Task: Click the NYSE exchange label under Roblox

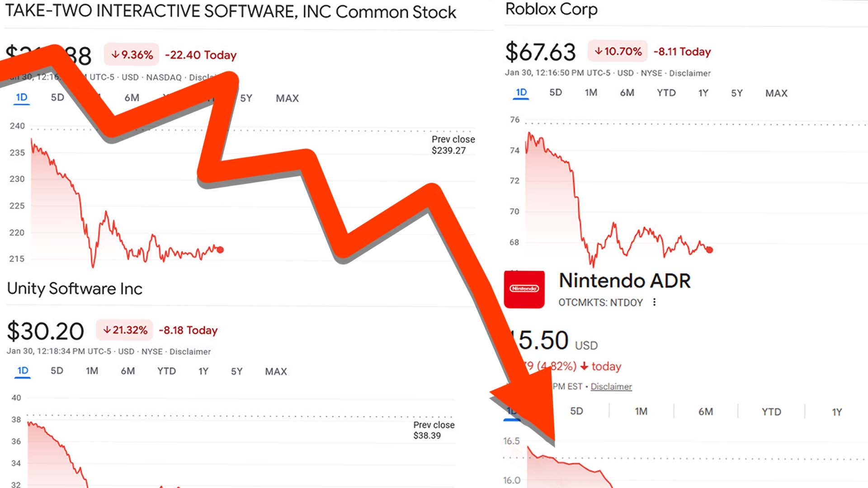Action: [x=652, y=73]
